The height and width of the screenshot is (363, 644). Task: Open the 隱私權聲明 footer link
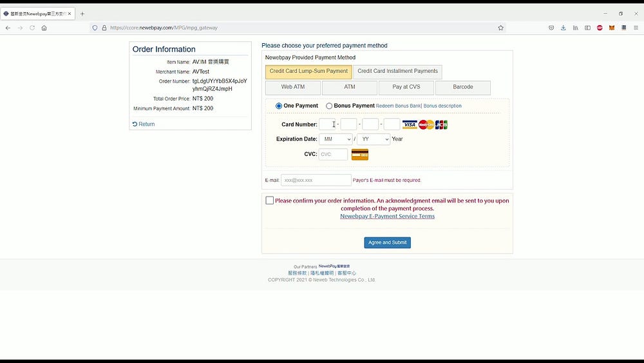click(322, 273)
